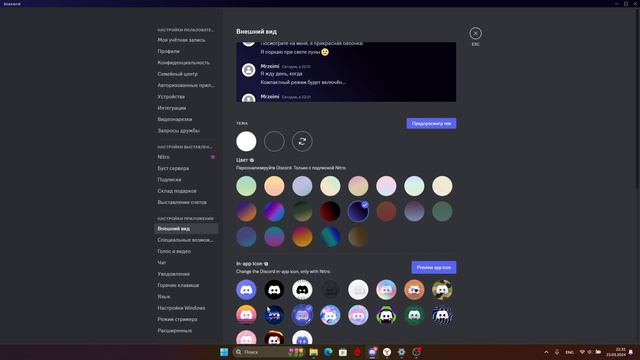Click the Discord taskbar icon

(x=372, y=352)
